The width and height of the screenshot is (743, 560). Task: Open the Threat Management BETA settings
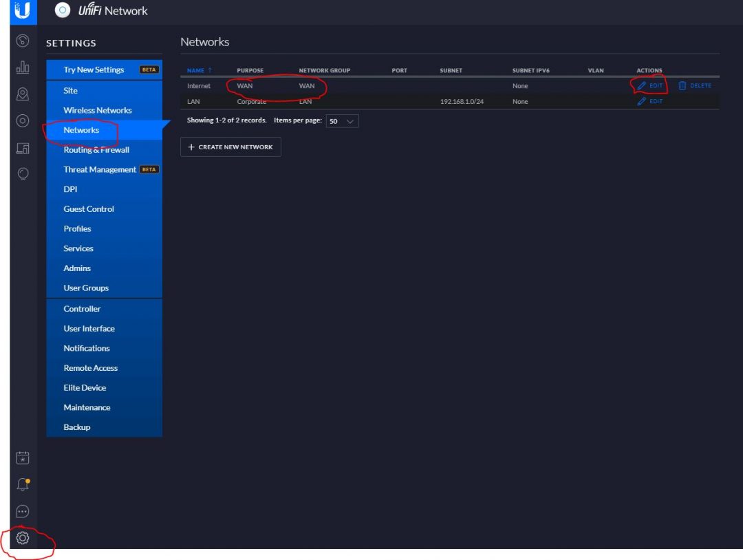tap(100, 169)
